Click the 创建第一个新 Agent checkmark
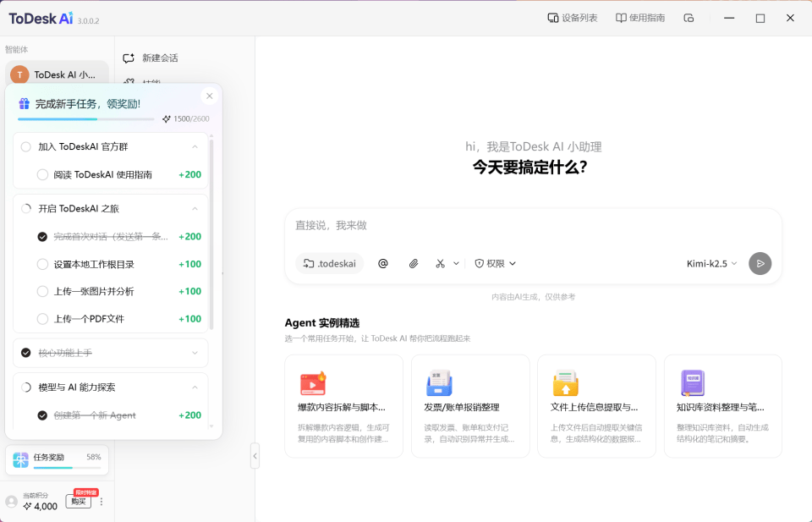The width and height of the screenshot is (812, 522). point(42,415)
